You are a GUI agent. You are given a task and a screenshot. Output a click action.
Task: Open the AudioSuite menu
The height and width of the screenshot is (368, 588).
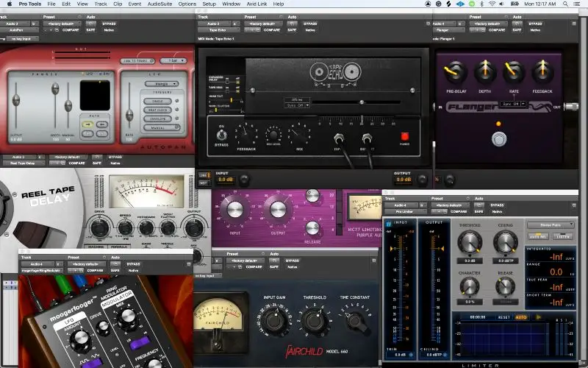point(159,4)
